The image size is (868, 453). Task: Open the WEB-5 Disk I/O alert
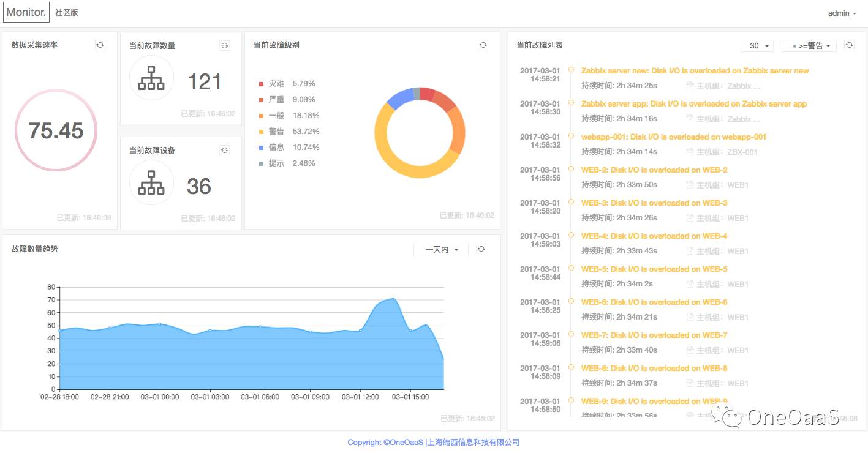[x=654, y=269]
